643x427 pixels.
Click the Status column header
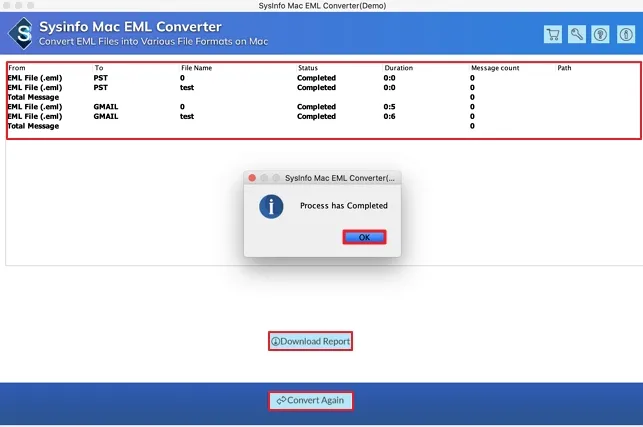click(x=308, y=68)
